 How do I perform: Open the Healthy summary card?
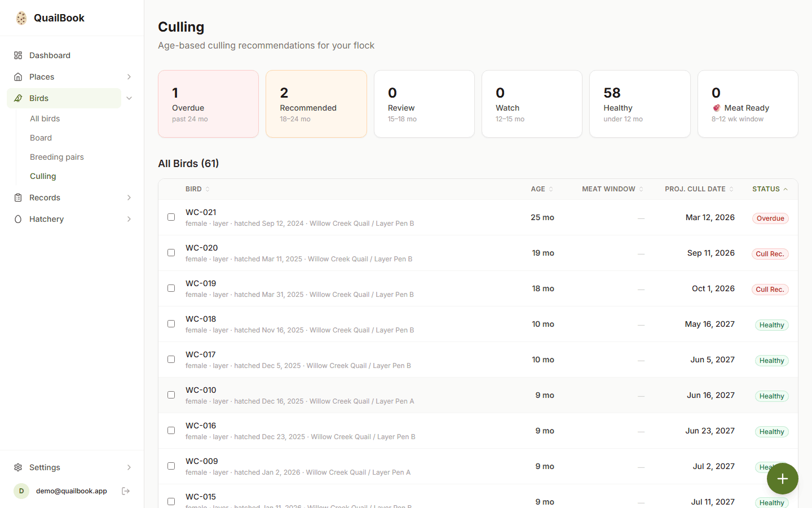(x=639, y=104)
